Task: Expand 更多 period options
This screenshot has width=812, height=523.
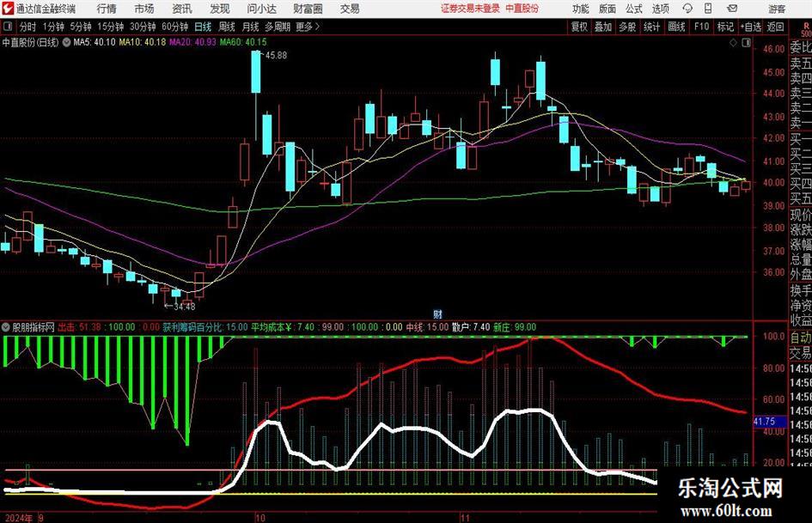Action: pos(308,27)
